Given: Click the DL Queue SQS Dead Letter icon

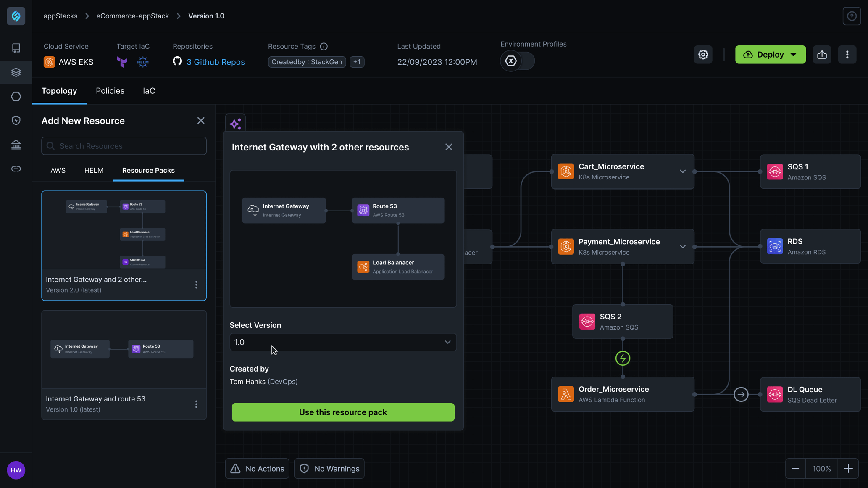Looking at the screenshot, I should 775,394.
